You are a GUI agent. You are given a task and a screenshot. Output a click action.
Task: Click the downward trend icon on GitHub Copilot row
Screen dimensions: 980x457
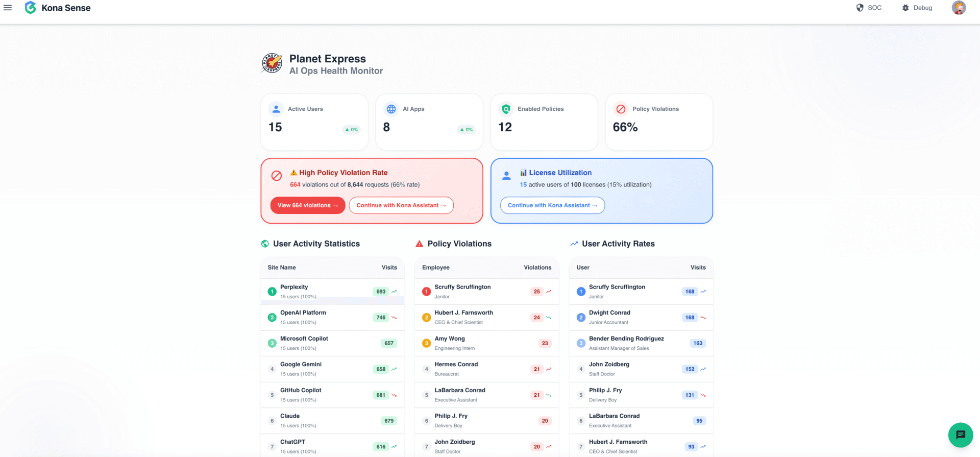tap(394, 395)
